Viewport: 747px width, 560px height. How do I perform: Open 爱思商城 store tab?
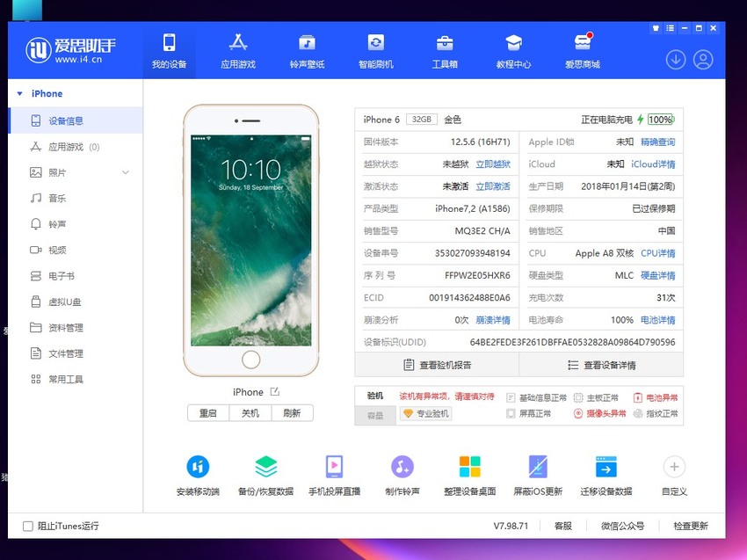click(x=582, y=51)
